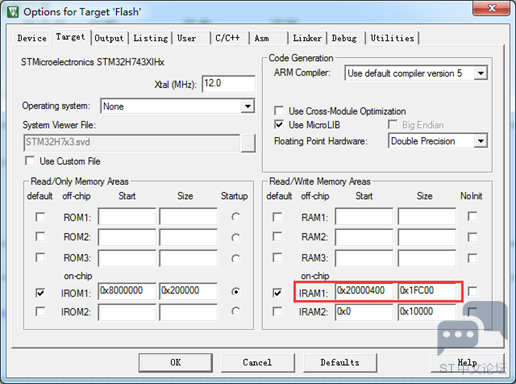Check the IROM2 default checkbox
Image resolution: width=516 pixels, height=384 pixels.
[x=40, y=311]
